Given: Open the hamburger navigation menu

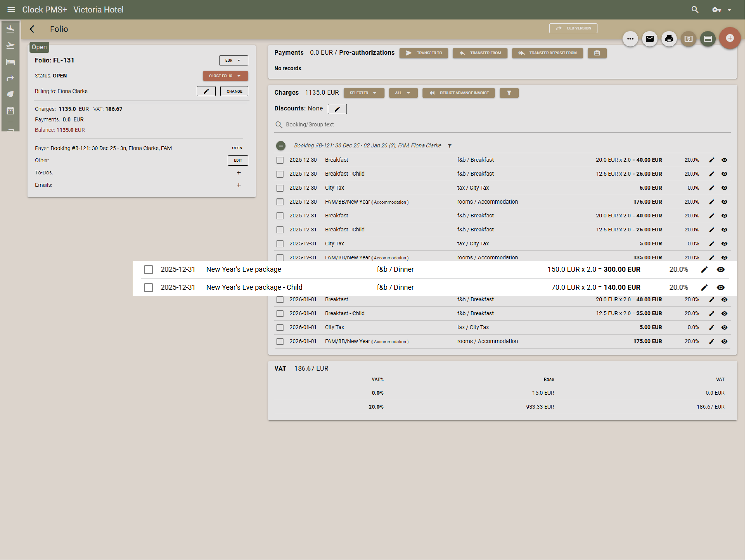Looking at the screenshot, I should tap(11, 9).
